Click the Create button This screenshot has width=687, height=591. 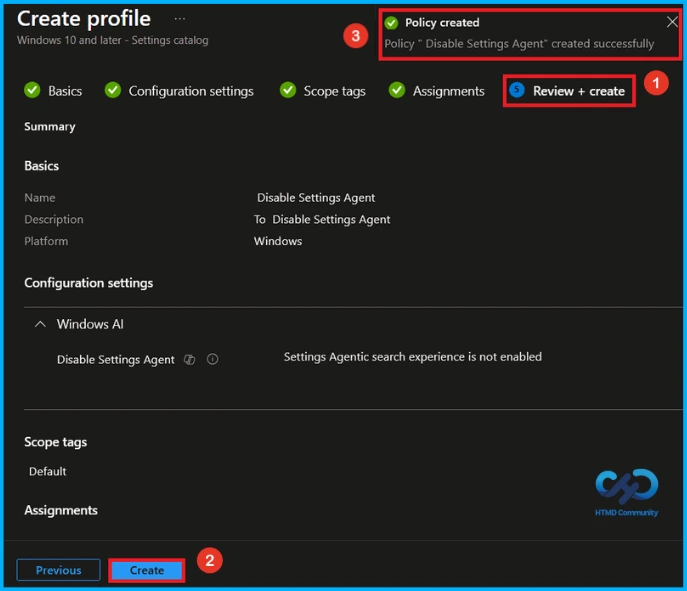click(147, 570)
